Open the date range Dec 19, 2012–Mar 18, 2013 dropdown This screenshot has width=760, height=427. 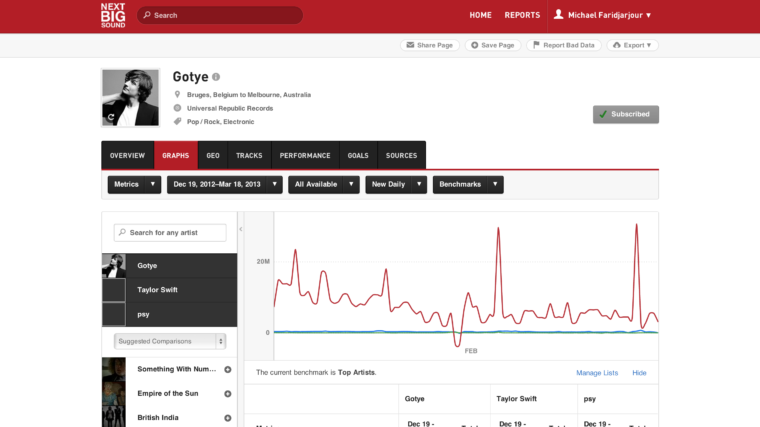pos(224,185)
